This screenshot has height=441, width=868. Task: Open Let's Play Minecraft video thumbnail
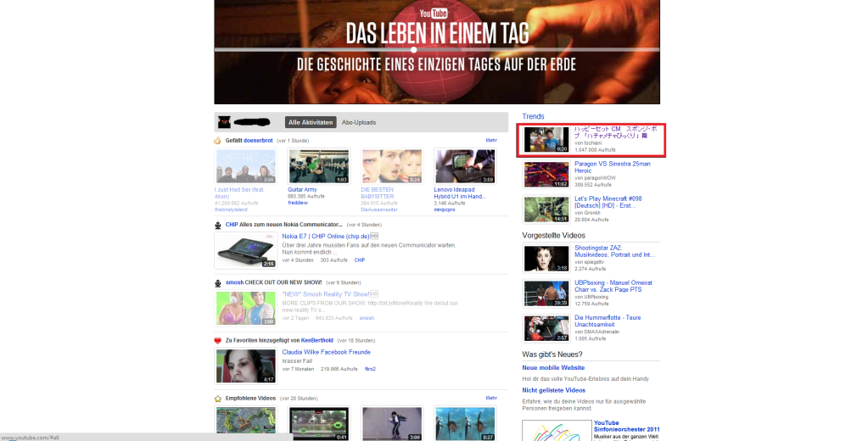[x=546, y=209]
